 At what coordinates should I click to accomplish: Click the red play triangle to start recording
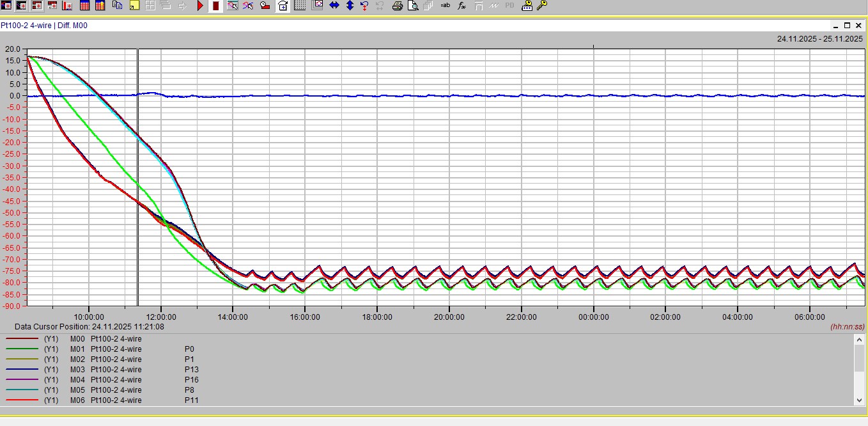point(200,6)
